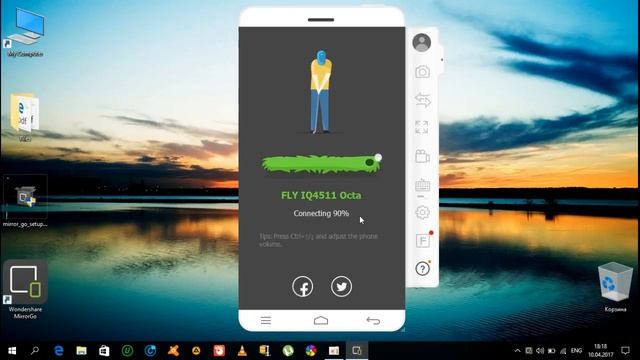Screen dimensions: 640x360
Task: Select the Recycle Bin on desktop
Action: [x=615, y=287]
